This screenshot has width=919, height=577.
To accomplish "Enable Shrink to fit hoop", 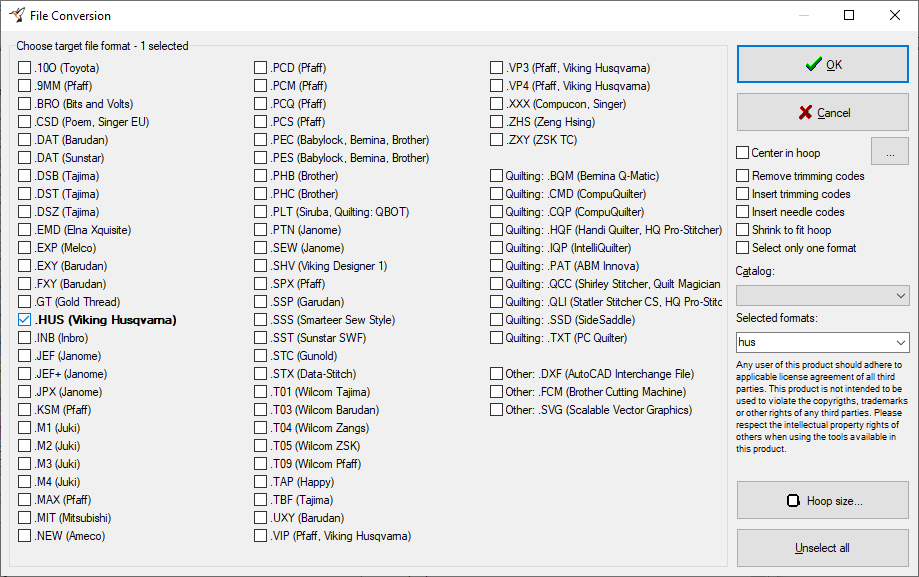I will coord(743,230).
